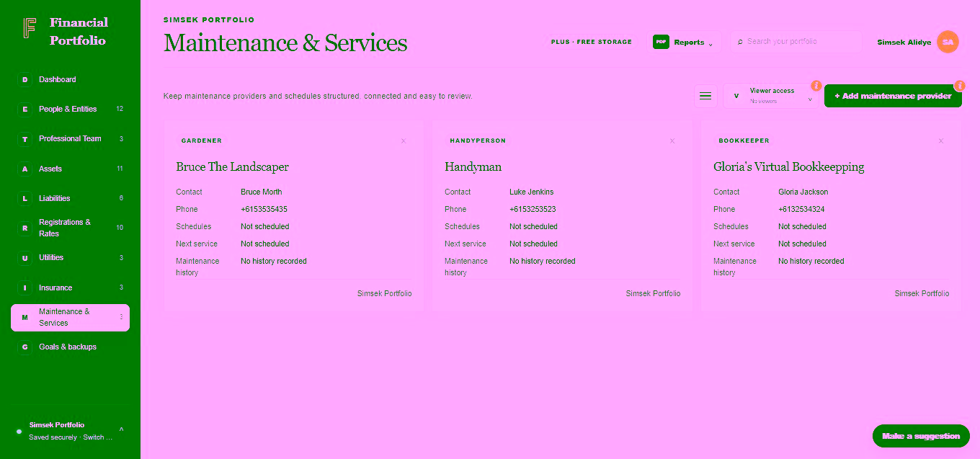Click the Liabilities L letter icon
This screenshot has height=459, width=980.
click(x=25, y=199)
